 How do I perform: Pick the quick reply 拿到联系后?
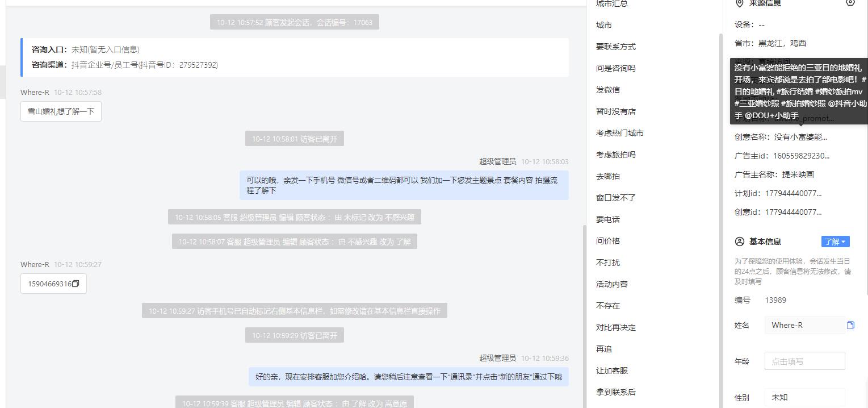coord(616,392)
